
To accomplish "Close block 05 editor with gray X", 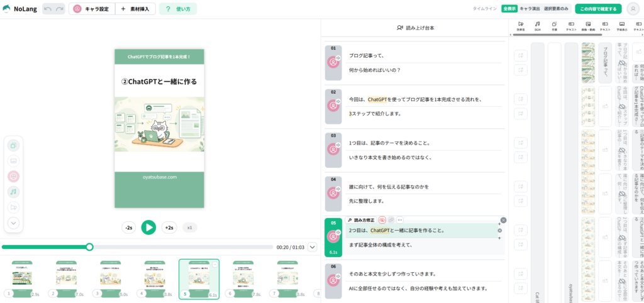I will (504, 220).
